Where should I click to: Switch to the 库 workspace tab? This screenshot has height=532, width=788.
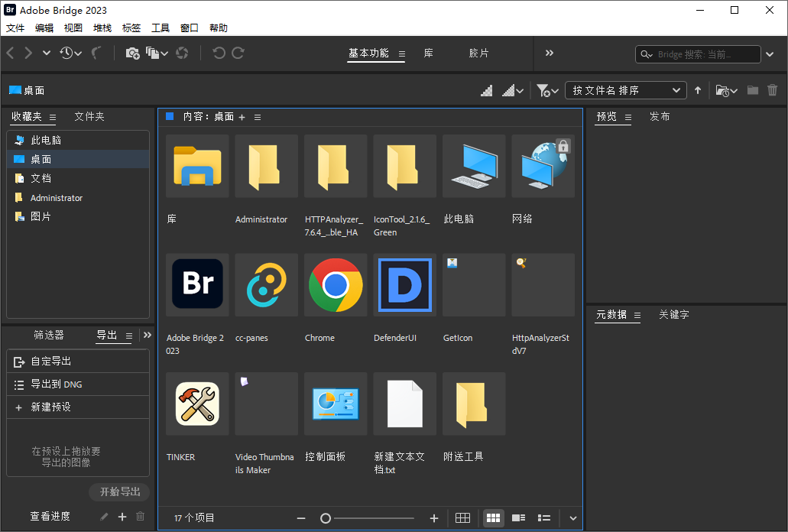point(427,54)
